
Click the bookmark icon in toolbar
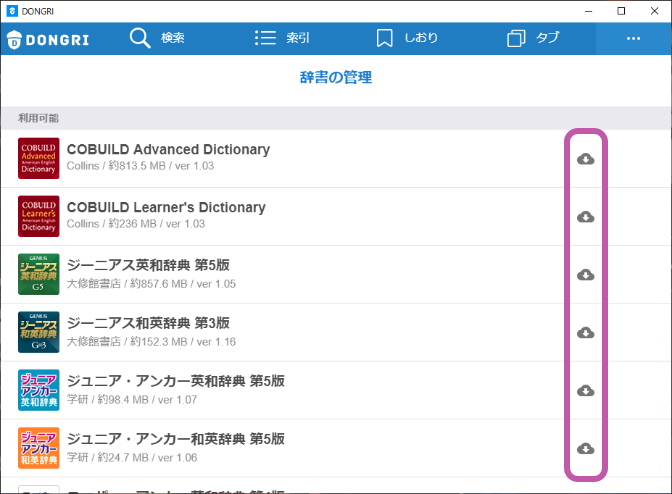point(384,38)
